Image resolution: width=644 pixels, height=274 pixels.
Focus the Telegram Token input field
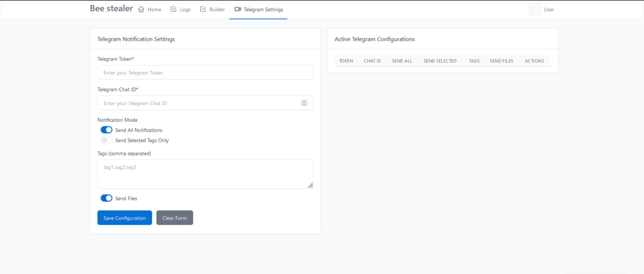click(205, 72)
